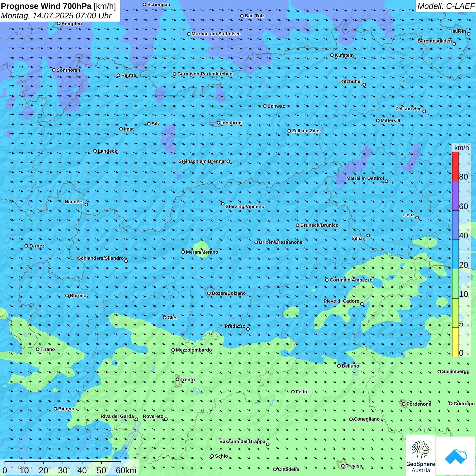This screenshot has height=476, width=476.
Task: Click the 'Feltre' label
Action: tap(302, 392)
